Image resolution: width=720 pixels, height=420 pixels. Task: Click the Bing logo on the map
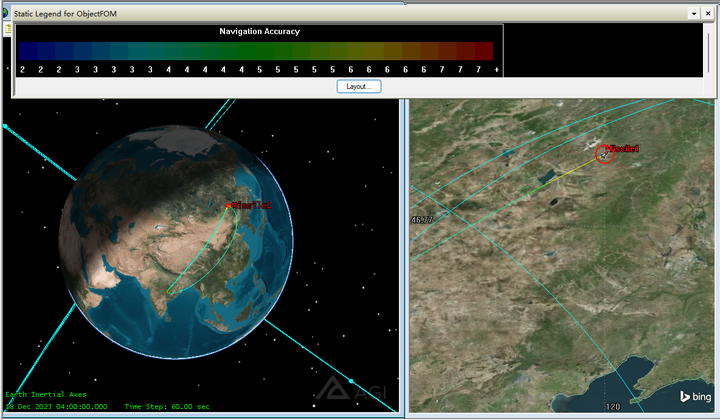click(x=695, y=397)
